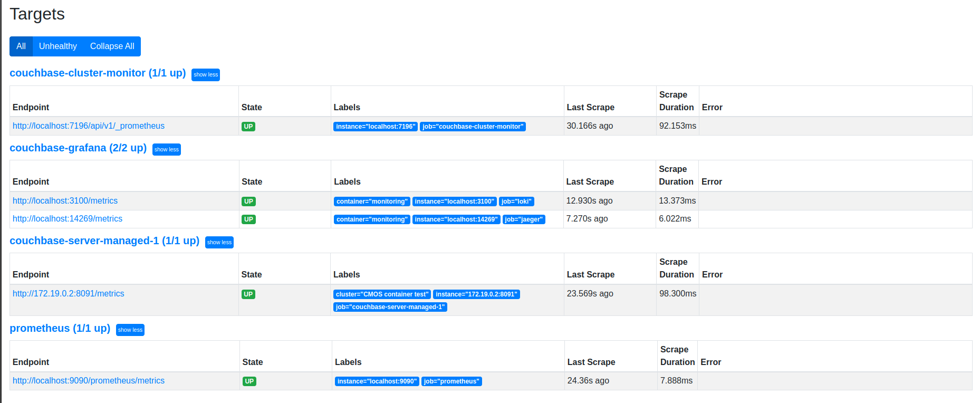This screenshot has height=403, width=980.
Task: Filter targets by Unhealthy
Action: [x=58, y=46]
